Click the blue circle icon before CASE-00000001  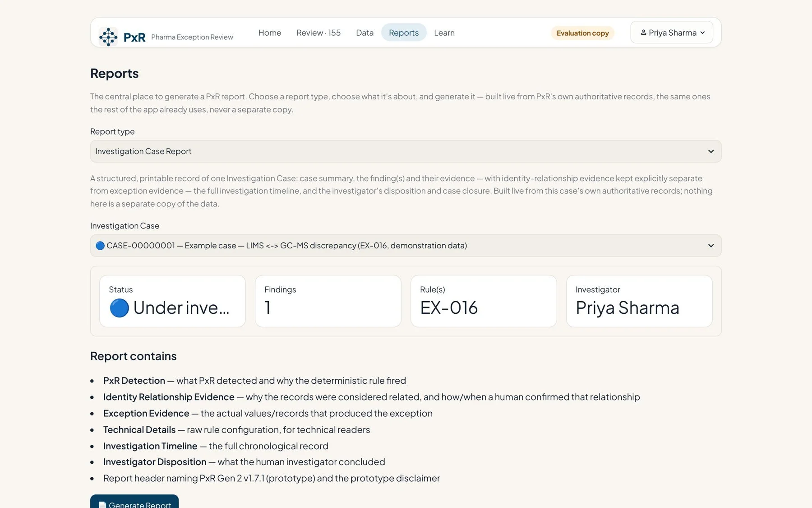(x=100, y=246)
